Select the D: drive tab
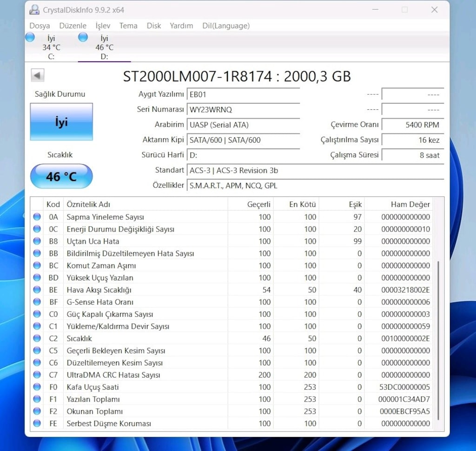 pos(104,47)
